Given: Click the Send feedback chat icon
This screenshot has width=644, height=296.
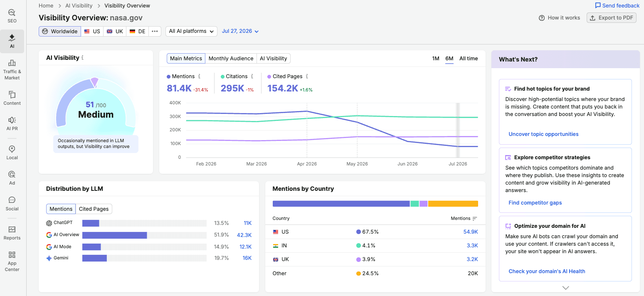Looking at the screenshot, I should click(598, 5).
